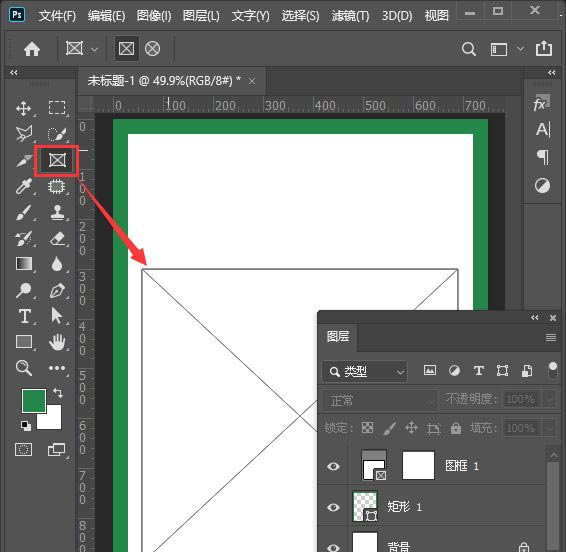This screenshot has height=552, width=566.
Task: Select the Path Selection tool
Action: click(x=56, y=316)
